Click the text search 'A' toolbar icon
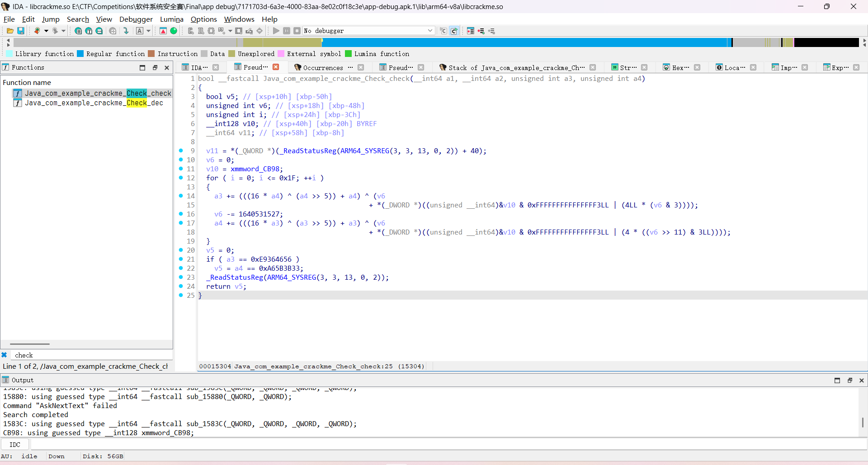Screen dimensions: 868x465 [x=140, y=31]
